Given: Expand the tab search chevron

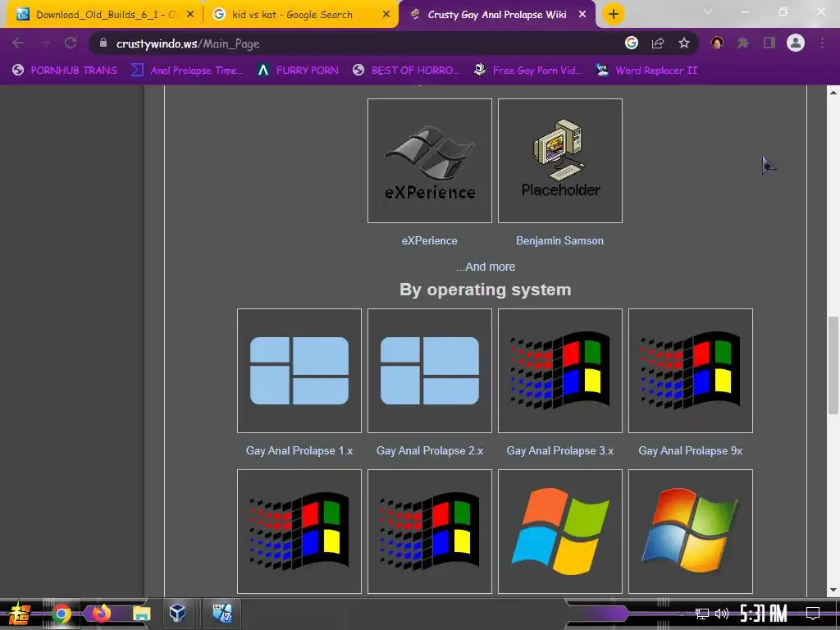Looking at the screenshot, I should pos(708,11).
